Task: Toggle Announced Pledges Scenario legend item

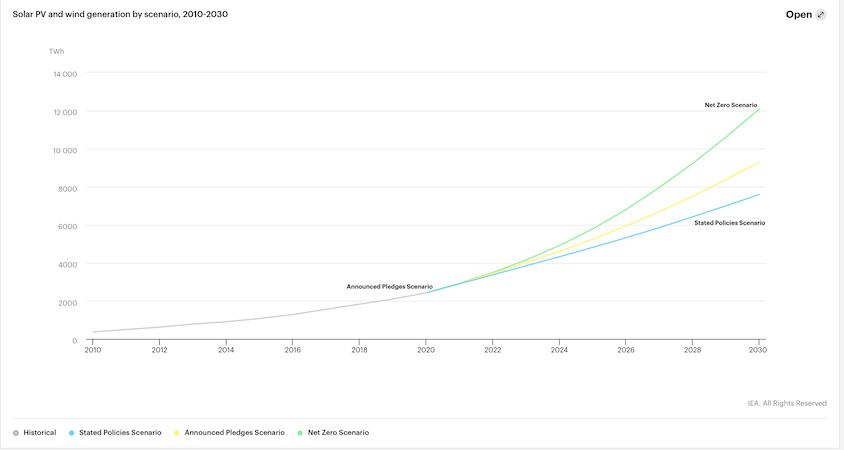Action: tap(234, 433)
